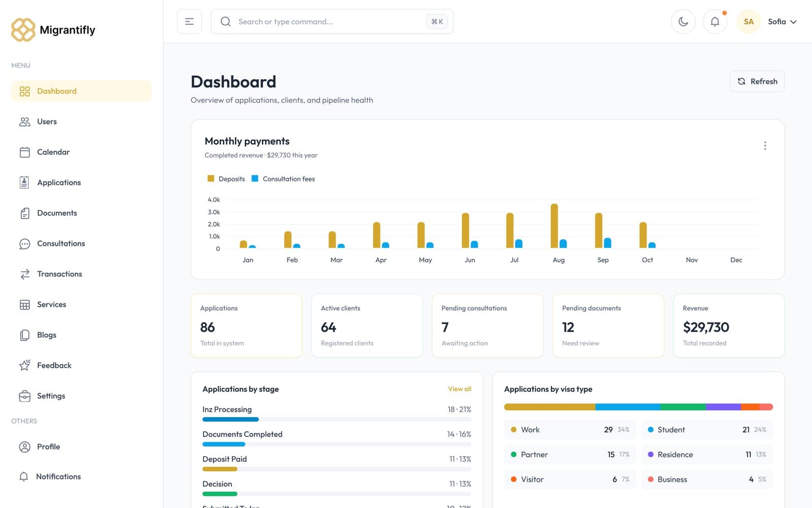This screenshot has width=812, height=508.
Task: Click the Calendar sidebar icon
Action: [x=24, y=152]
